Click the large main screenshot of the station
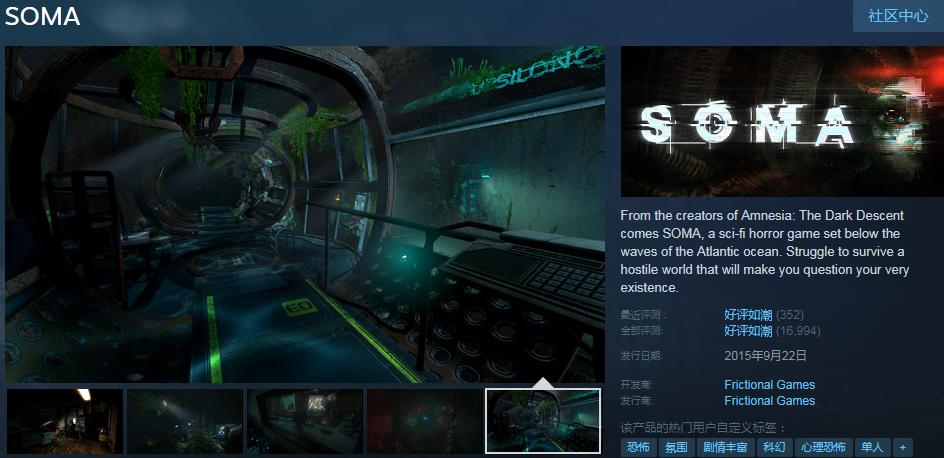 (305, 214)
